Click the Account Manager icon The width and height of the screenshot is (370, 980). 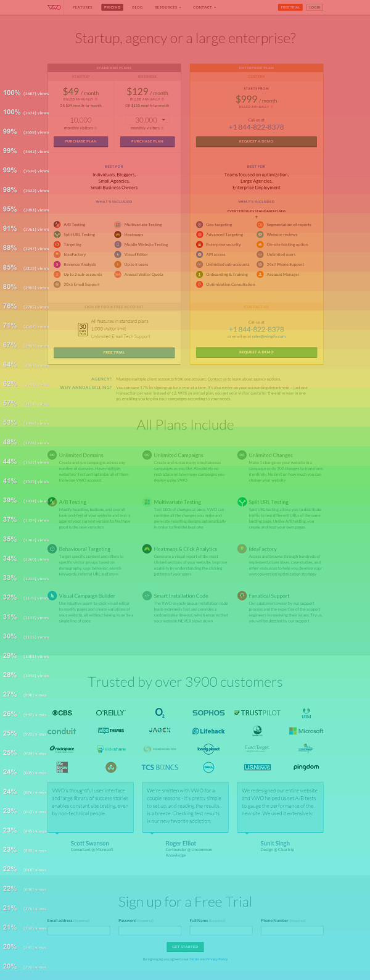tap(260, 275)
